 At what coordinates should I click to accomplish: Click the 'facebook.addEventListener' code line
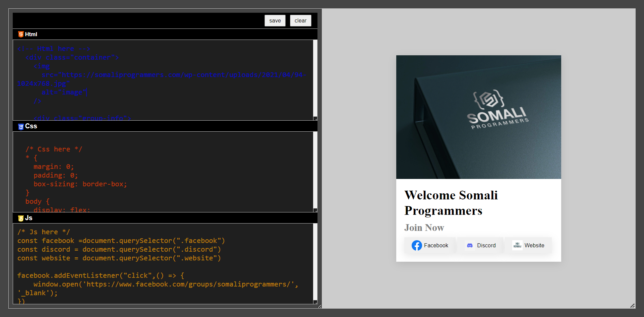click(x=101, y=275)
